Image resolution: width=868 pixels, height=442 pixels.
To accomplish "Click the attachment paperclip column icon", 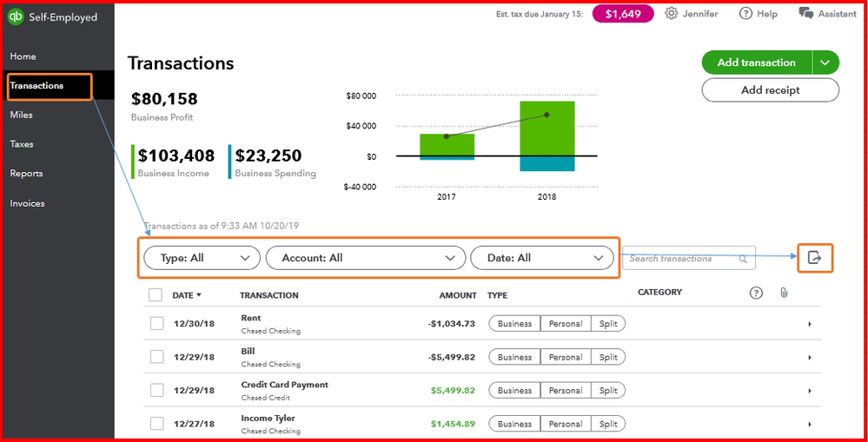I will pos(784,294).
